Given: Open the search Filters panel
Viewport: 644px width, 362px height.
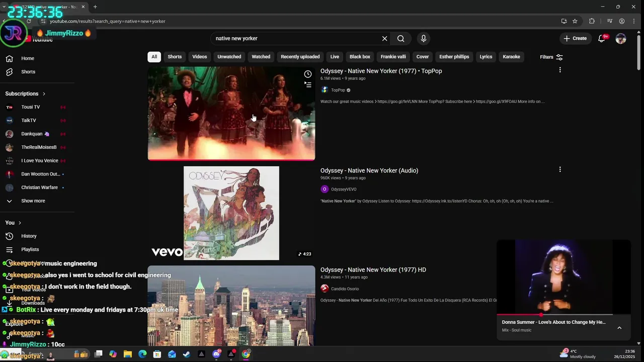Looking at the screenshot, I should click(551, 57).
